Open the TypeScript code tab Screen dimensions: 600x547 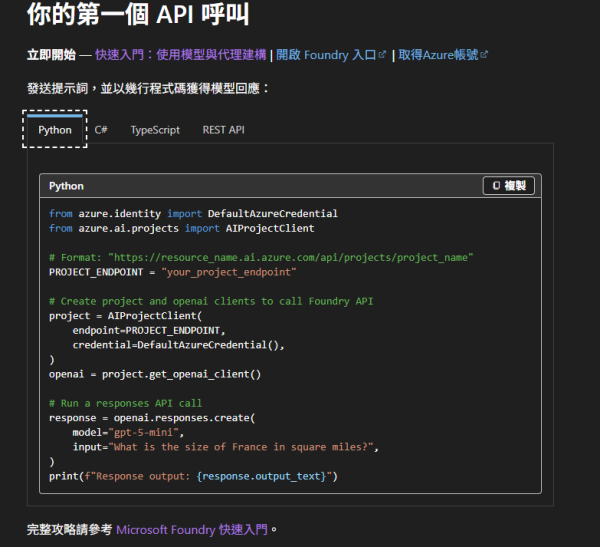point(155,130)
